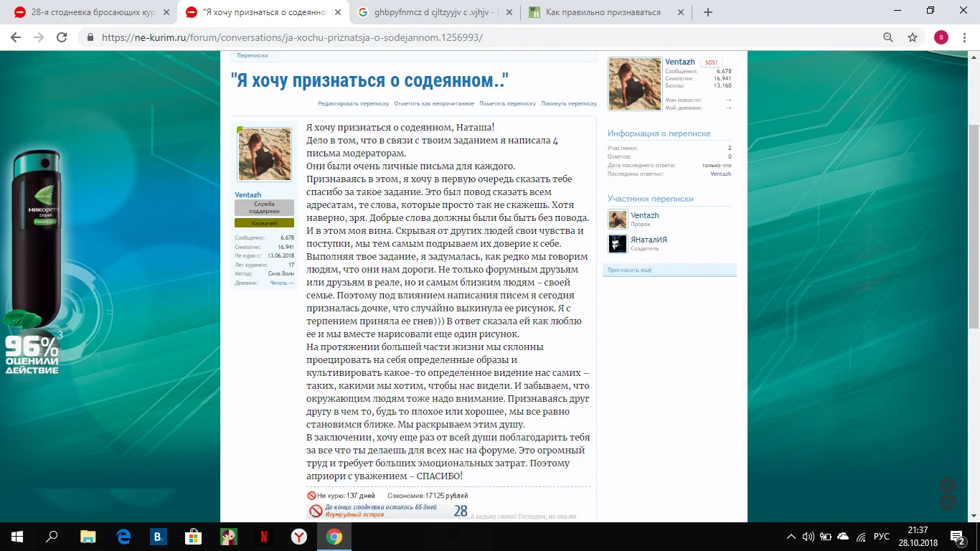This screenshot has height=551, width=980.
Task: Open Netflix from the taskbar
Action: (x=264, y=536)
